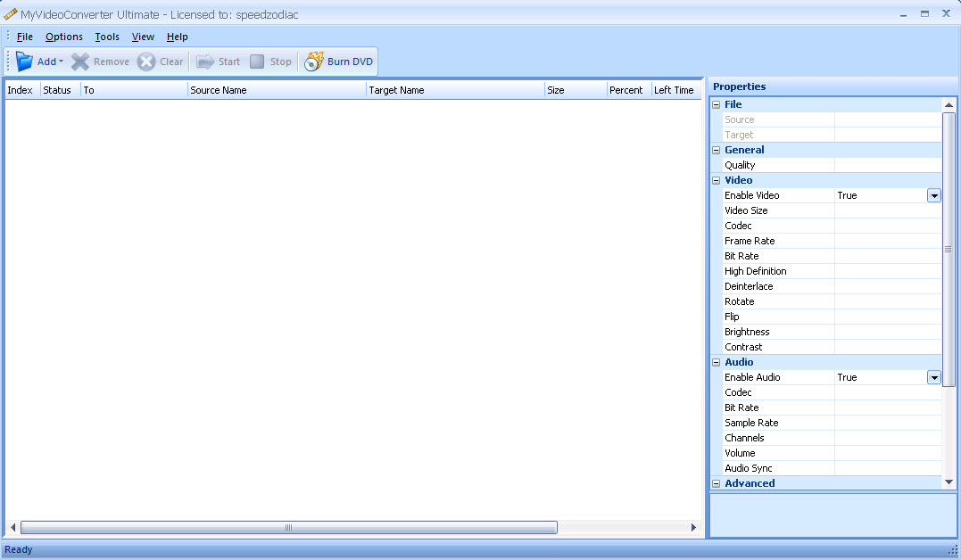Collapse the Video properties section

(x=716, y=180)
